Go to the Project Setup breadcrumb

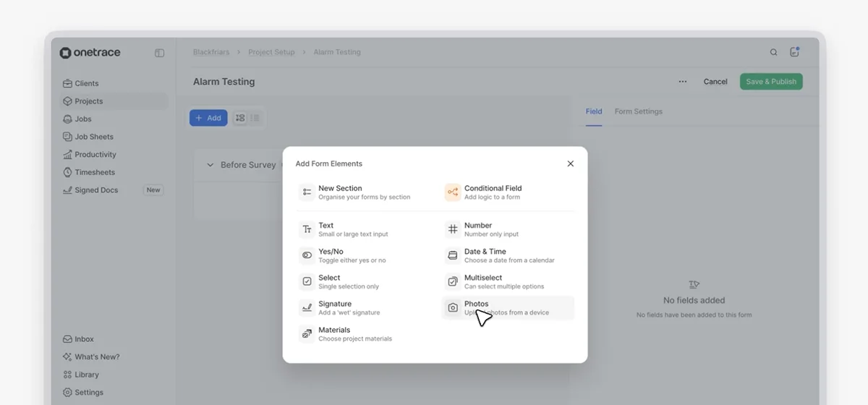point(271,52)
